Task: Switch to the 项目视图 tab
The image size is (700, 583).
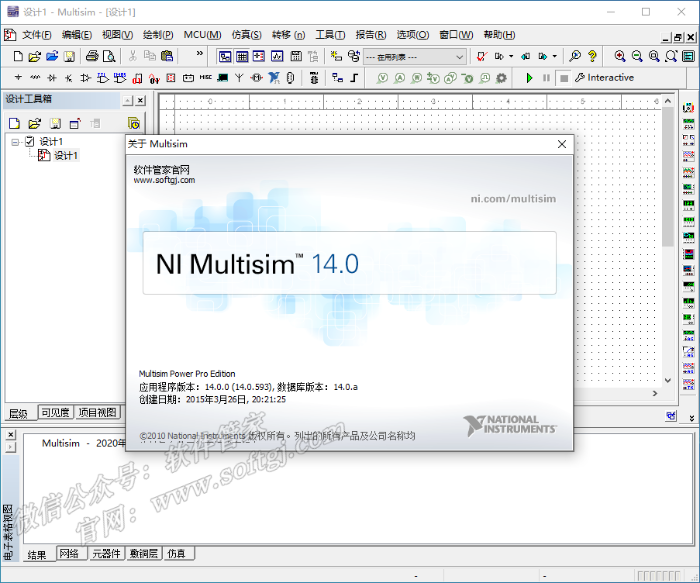Action: pos(97,412)
